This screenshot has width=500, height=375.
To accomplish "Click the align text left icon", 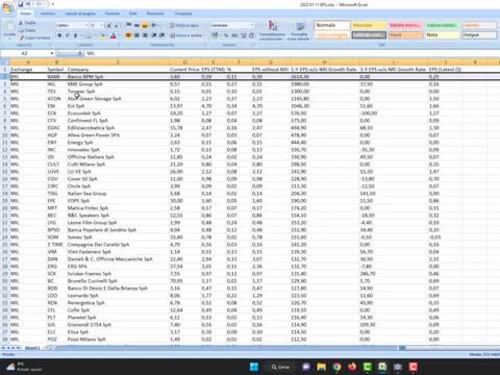I will [129, 35].
